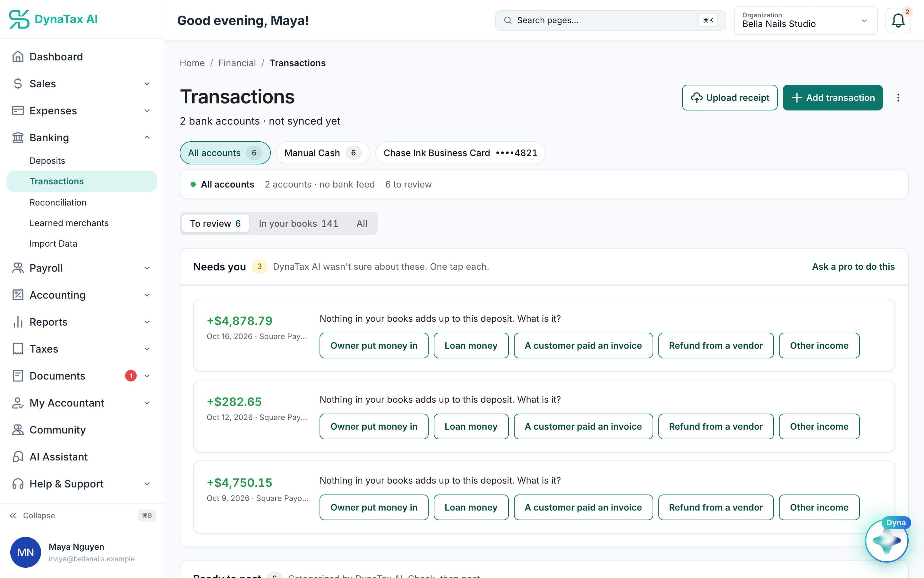Expand the Taxes menu chevron
The image size is (924, 578).
pos(147,349)
